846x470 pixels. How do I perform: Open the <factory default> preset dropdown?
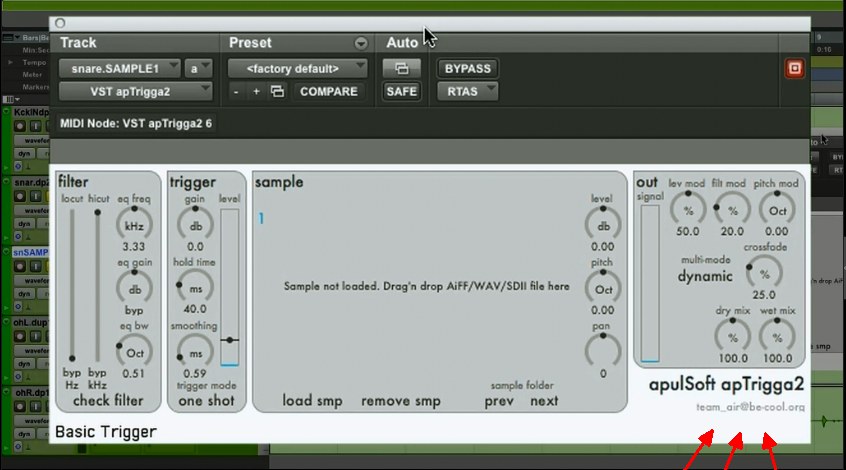point(297,69)
